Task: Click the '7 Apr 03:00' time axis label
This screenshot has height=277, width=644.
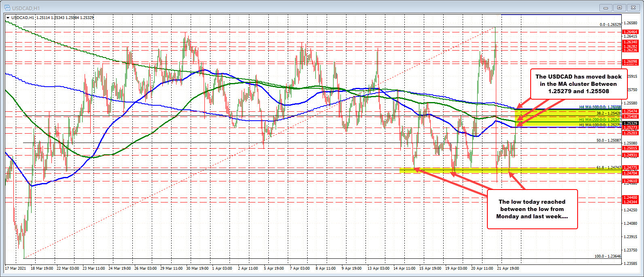Action: click(300, 268)
